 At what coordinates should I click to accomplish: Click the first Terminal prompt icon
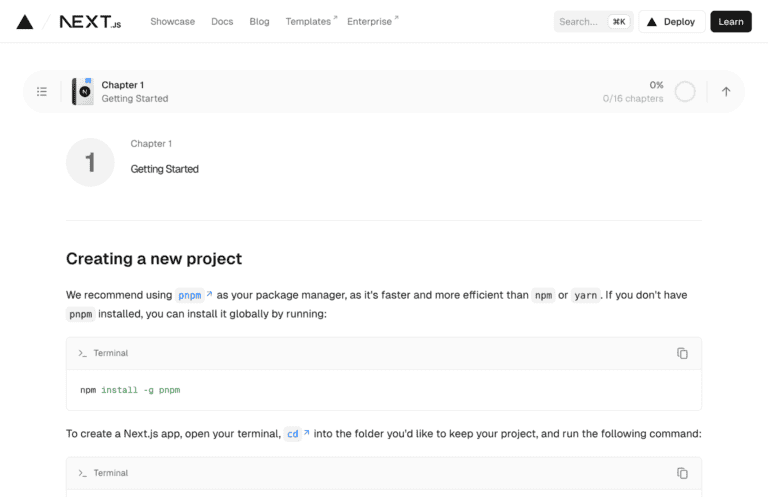(83, 353)
